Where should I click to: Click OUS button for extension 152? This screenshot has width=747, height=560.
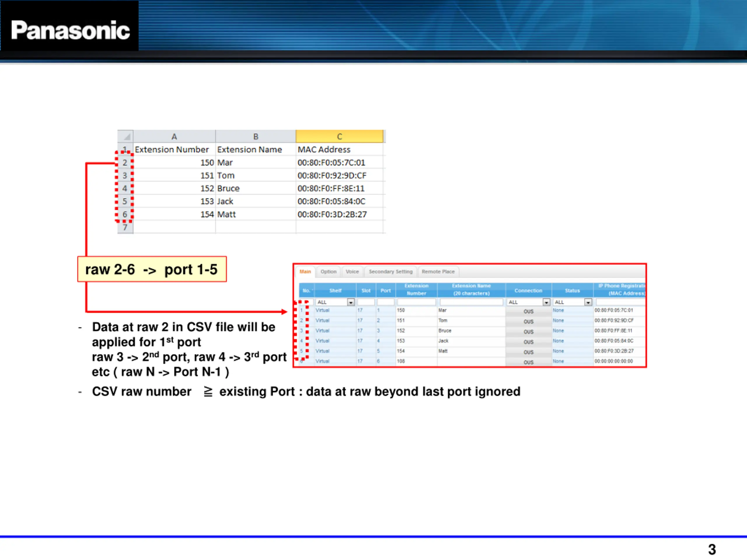[x=528, y=332]
